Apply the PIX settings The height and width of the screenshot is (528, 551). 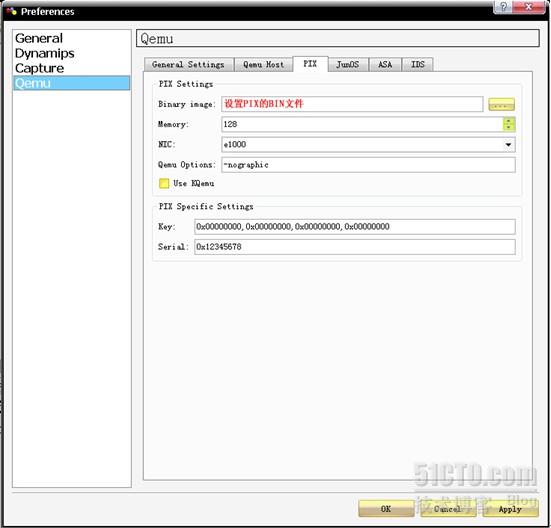click(510, 509)
